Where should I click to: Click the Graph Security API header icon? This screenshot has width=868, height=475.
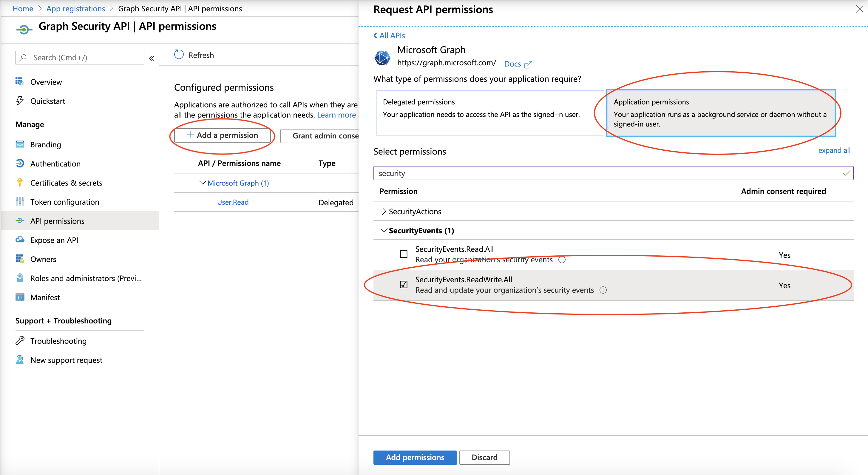click(24, 30)
